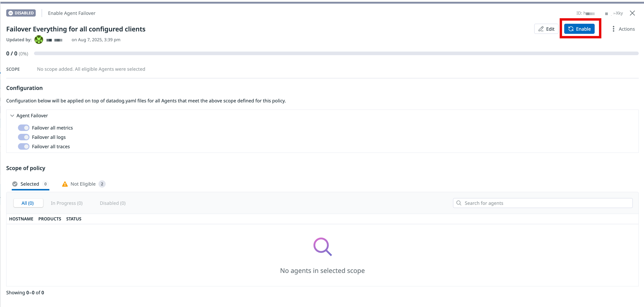
Task: Click the updater's avatar icon
Action: coord(39,40)
